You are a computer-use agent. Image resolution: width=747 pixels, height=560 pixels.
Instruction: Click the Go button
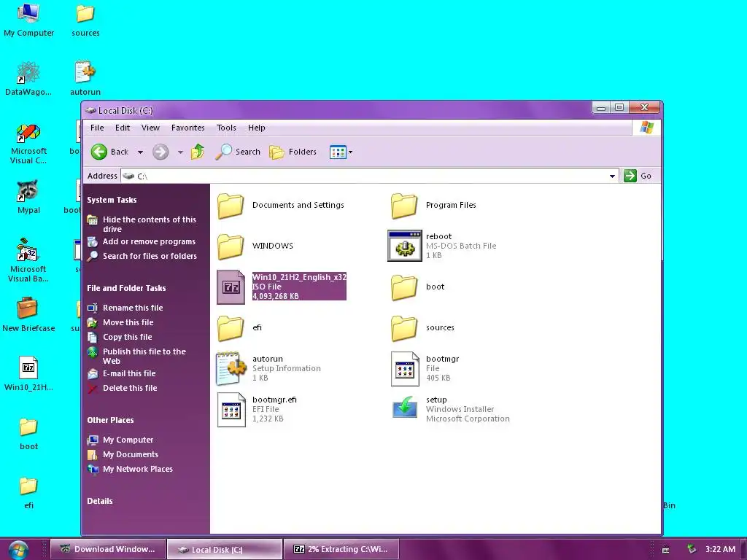pos(638,176)
